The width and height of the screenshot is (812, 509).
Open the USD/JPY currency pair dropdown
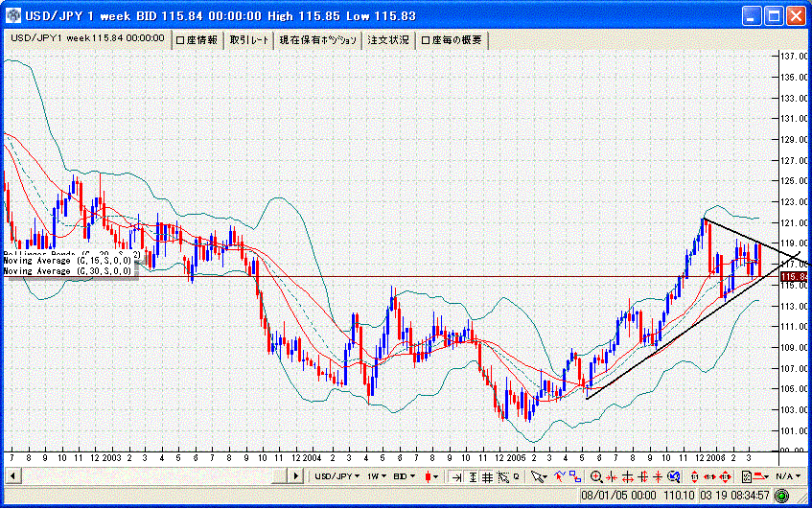click(x=338, y=476)
